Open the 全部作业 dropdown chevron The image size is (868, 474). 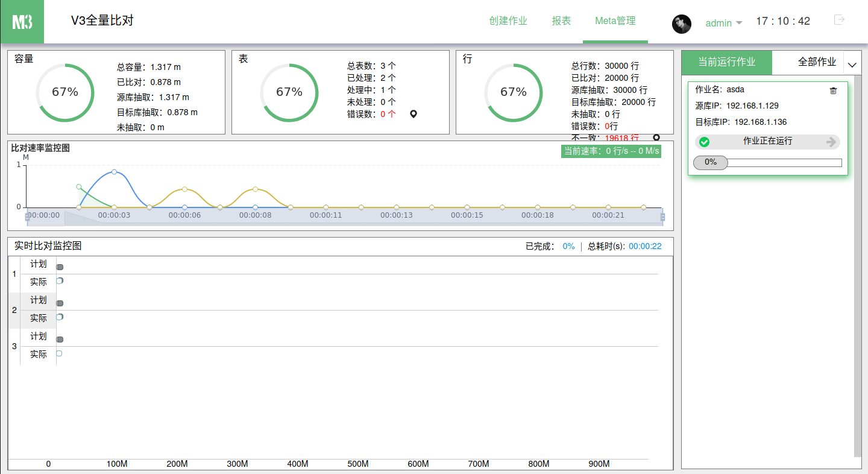point(852,64)
